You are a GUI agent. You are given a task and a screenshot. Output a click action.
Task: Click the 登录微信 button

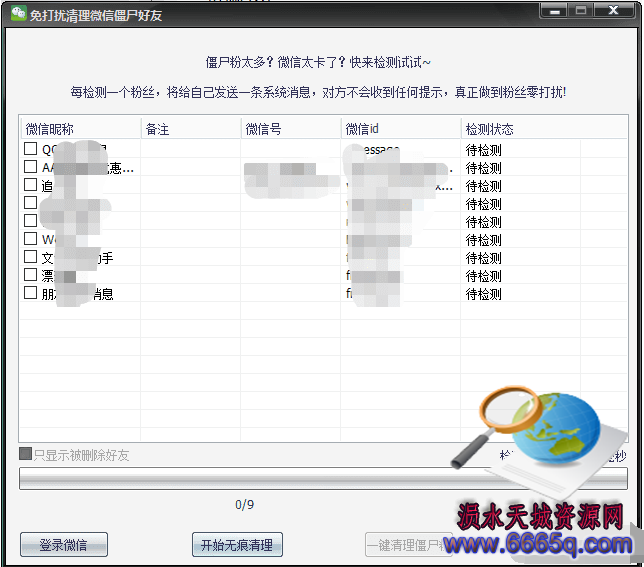pyautogui.click(x=64, y=545)
